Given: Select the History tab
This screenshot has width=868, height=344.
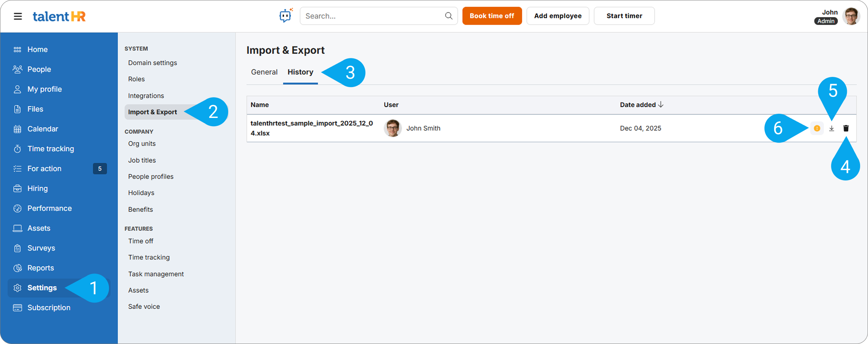Looking at the screenshot, I should 300,72.
